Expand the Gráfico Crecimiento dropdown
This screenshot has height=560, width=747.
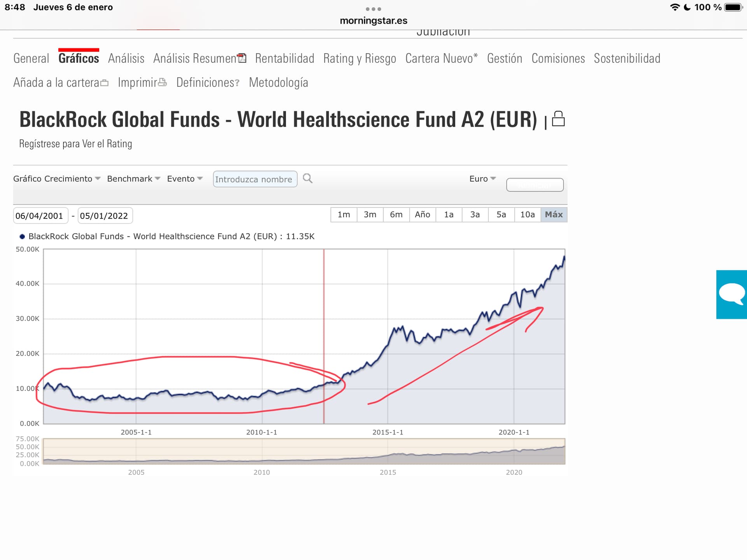(x=57, y=178)
